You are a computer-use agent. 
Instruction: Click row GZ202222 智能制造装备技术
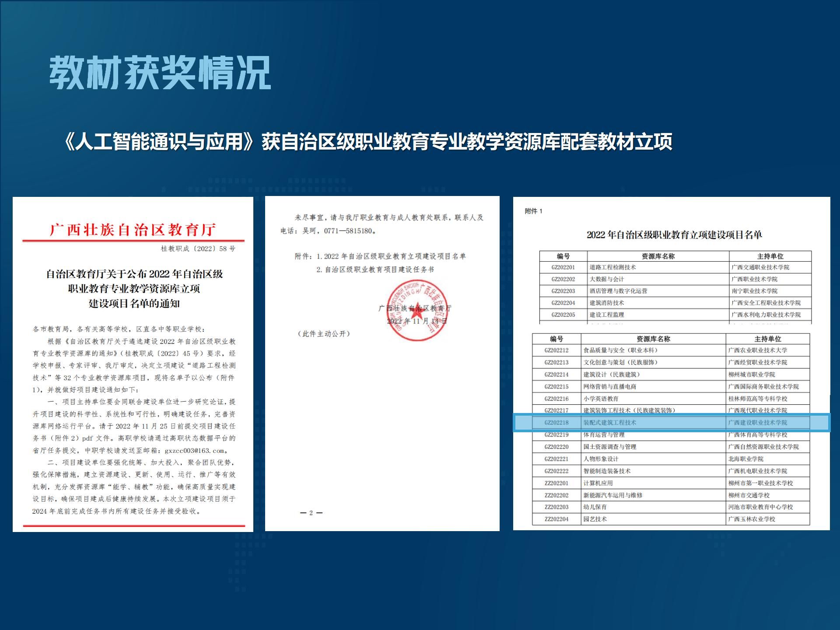(x=607, y=471)
